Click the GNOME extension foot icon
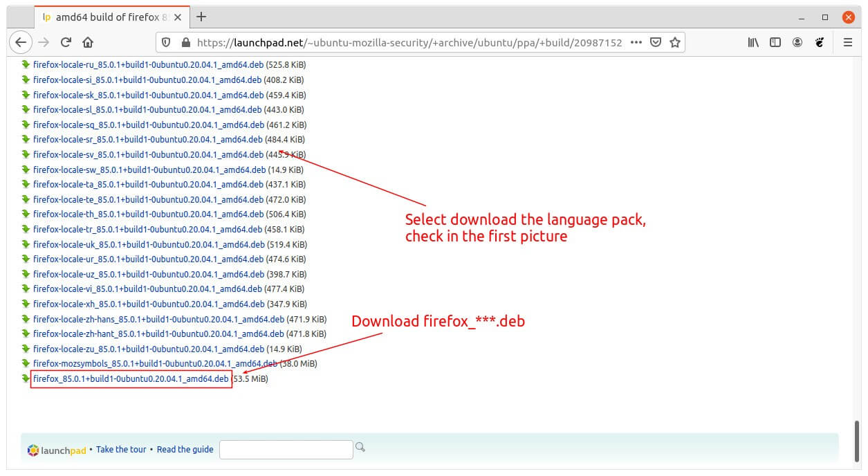This screenshot has width=868, height=476. (820, 42)
